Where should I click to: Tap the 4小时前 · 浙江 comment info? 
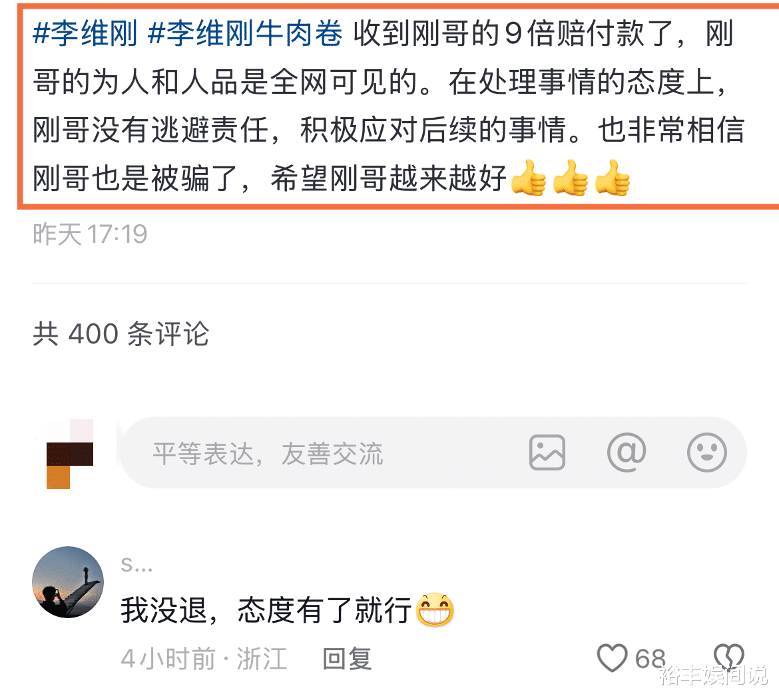(204, 659)
